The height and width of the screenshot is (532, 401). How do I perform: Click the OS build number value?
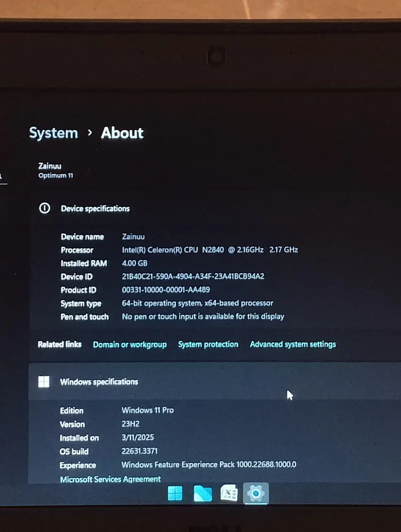point(139,451)
